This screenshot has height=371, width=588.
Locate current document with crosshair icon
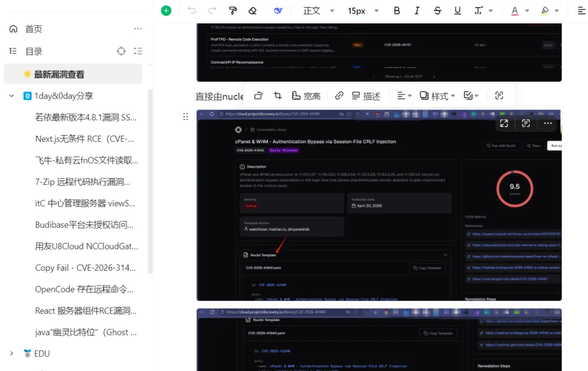[121, 51]
